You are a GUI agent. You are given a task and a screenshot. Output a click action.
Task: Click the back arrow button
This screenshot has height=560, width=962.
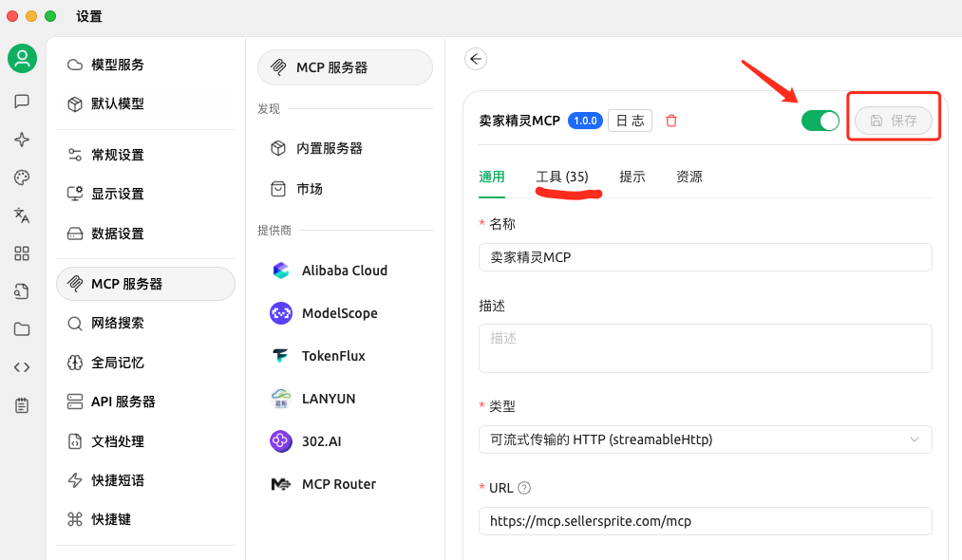[475, 59]
